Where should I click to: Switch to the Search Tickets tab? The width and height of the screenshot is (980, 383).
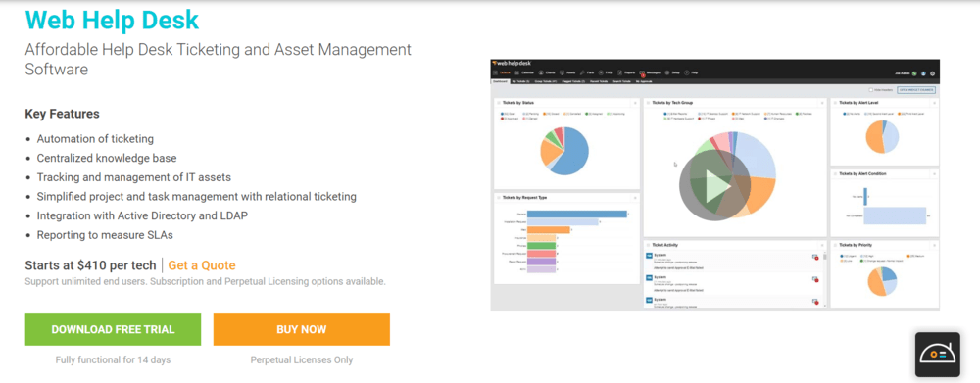click(622, 81)
